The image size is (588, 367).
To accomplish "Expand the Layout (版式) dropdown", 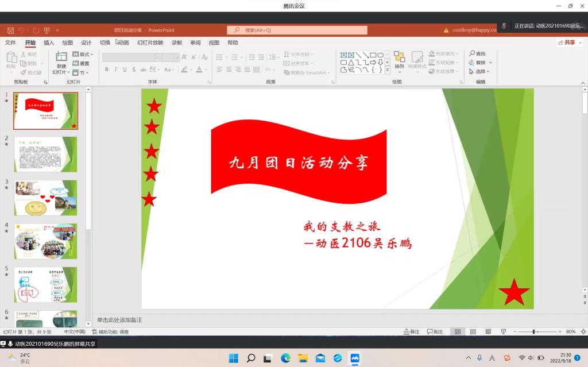I will [83, 55].
